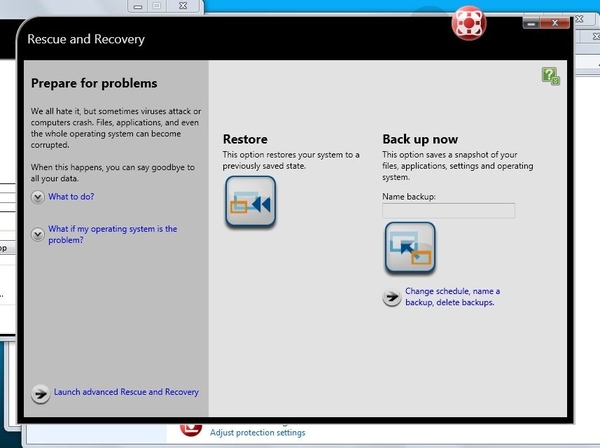This screenshot has width=600, height=448.
Task: Click the 'Prepare for problems' heading
Action: tap(94, 83)
